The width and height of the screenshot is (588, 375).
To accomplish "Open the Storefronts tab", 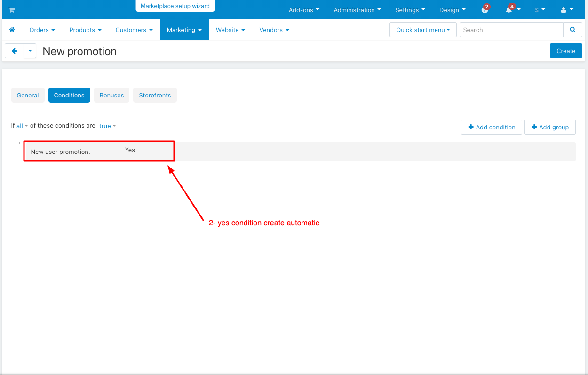I will coord(155,95).
